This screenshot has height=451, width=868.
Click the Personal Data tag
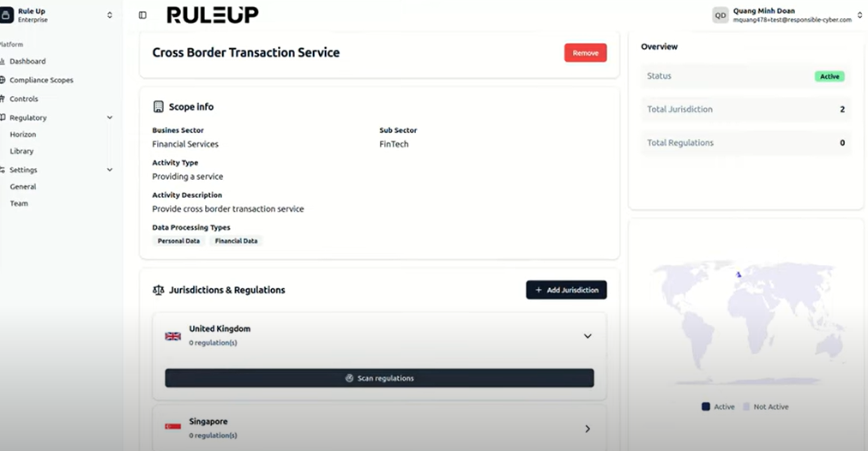[x=178, y=241]
